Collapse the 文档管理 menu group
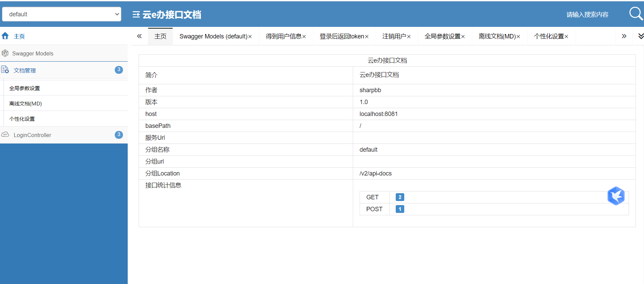644x284 pixels. coord(64,70)
